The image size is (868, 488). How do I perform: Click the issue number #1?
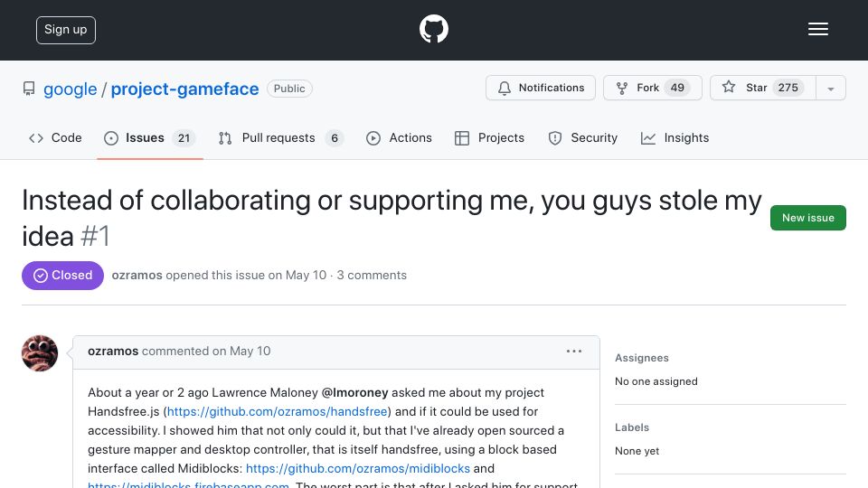click(95, 236)
